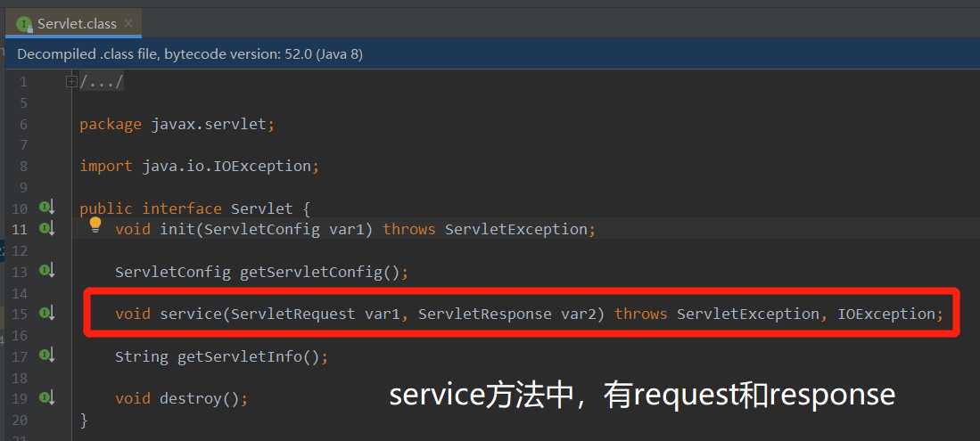Place cursor on the javax.servlet package name
The image size is (980, 441).
click(x=208, y=125)
